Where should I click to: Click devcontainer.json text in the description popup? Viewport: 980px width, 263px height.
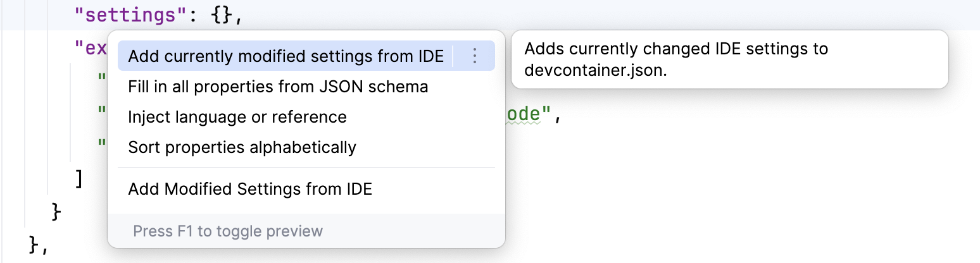click(596, 71)
